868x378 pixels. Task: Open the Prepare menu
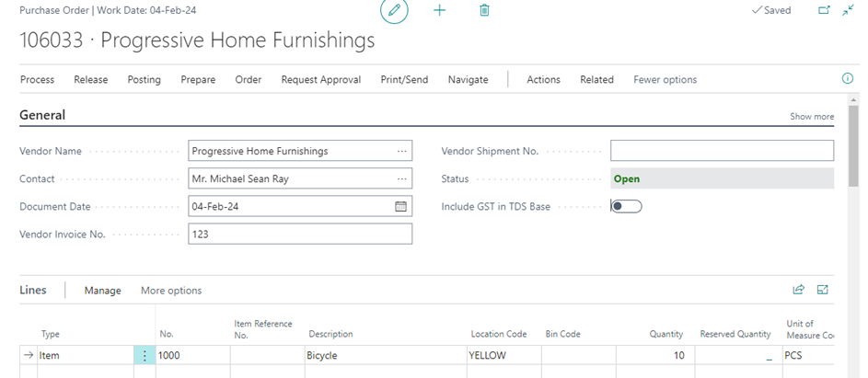(x=198, y=80)
